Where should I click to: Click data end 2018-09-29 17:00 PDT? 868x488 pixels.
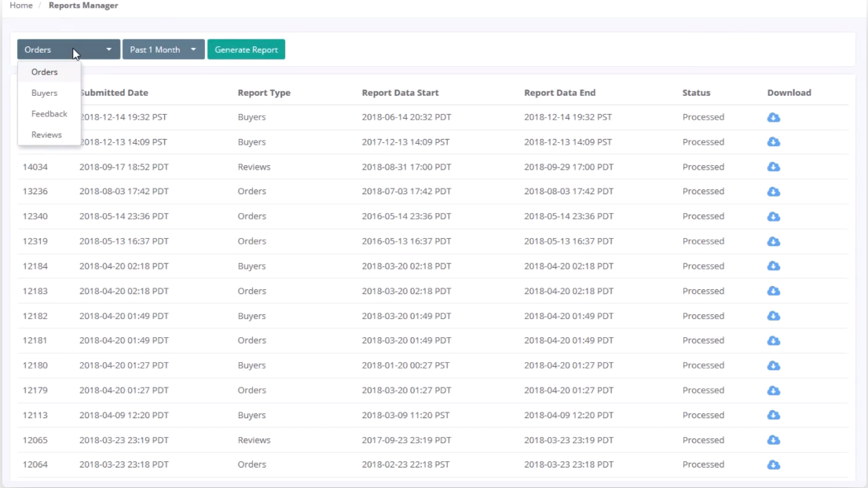pyautogui.click(x=569, y=167)
